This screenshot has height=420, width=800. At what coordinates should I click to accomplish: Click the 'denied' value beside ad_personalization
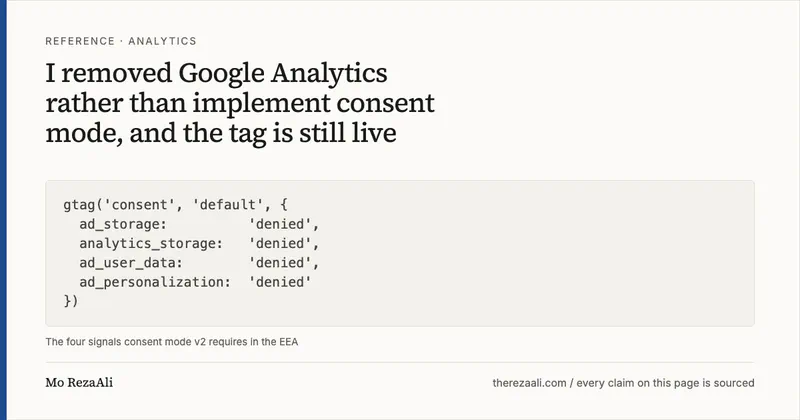point(280,282)
